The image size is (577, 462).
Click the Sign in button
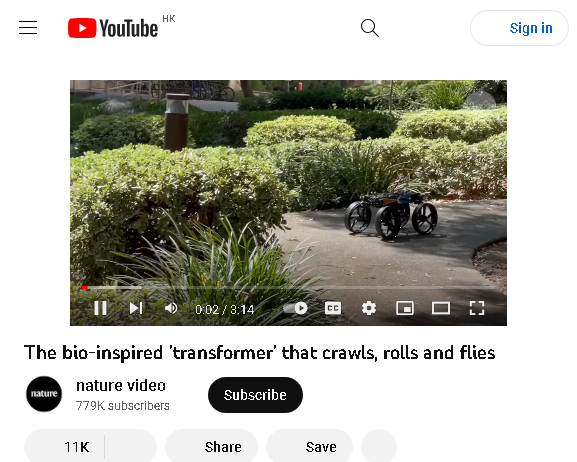[x=519, y=28]
